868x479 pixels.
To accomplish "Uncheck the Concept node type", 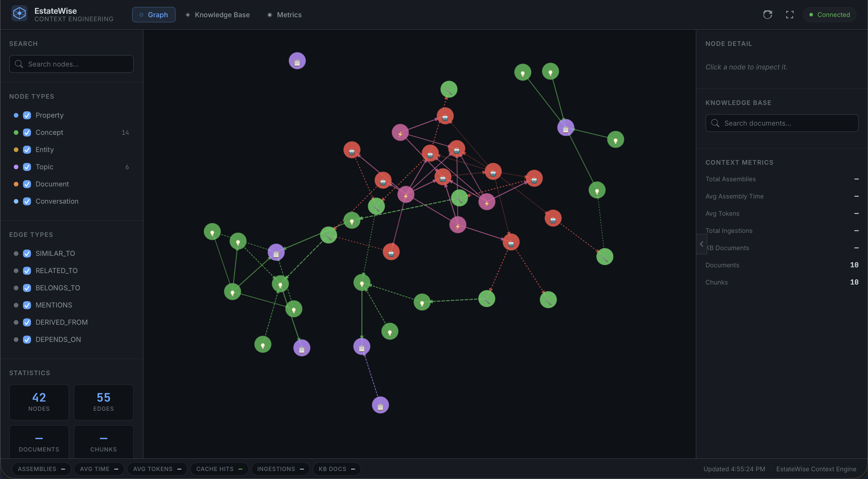I will (27, 132).
